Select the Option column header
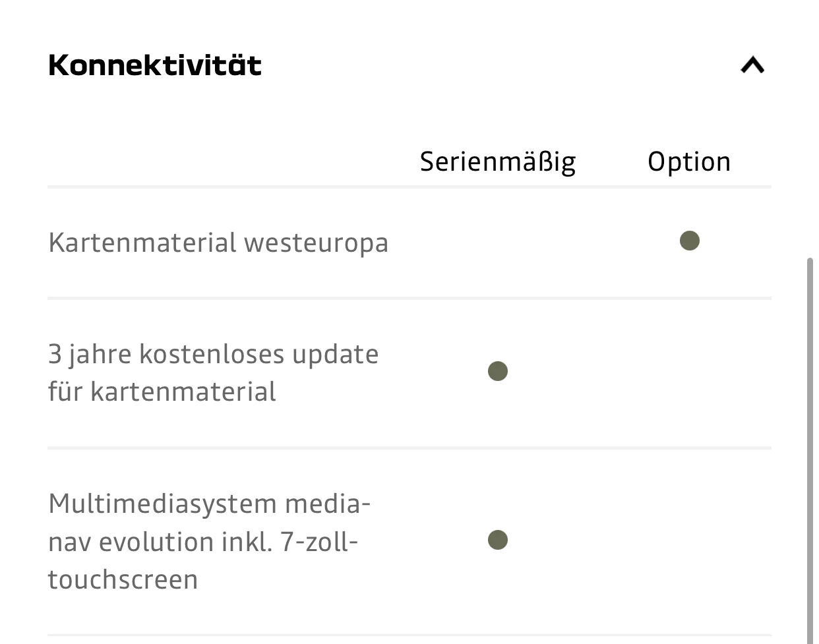Viewport: 819px width, 644px height. 689,161
